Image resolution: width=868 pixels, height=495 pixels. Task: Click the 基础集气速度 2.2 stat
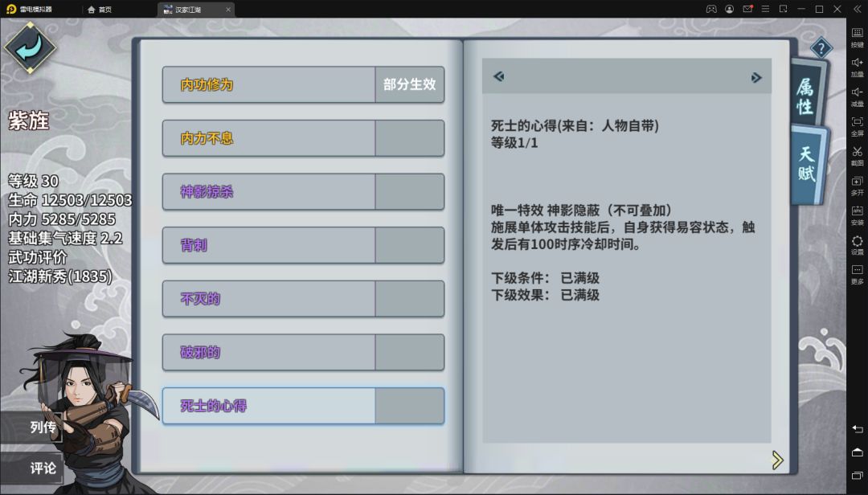[65, 238]
